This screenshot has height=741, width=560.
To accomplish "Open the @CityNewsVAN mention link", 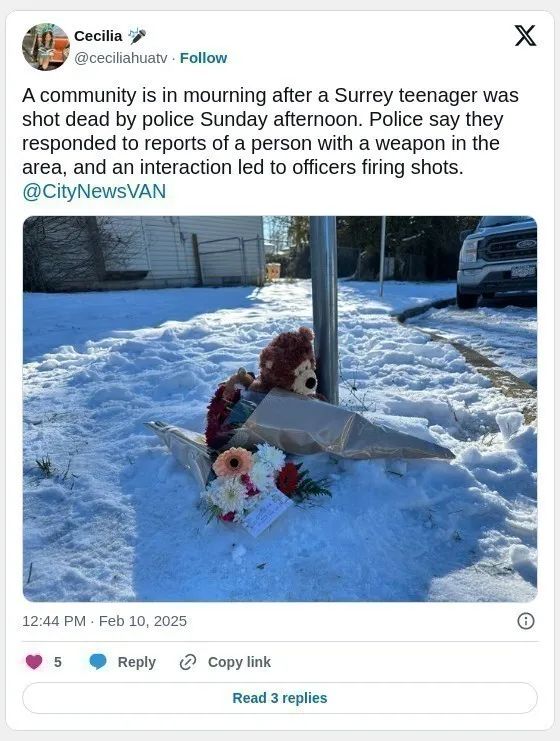I will pos(94,191).
